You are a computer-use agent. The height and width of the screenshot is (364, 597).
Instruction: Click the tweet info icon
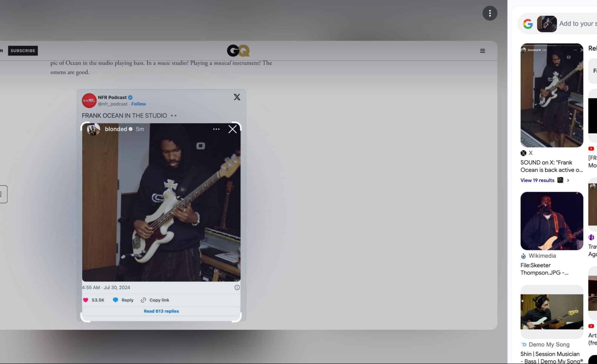pyautogui.click(x=237, y=288)
